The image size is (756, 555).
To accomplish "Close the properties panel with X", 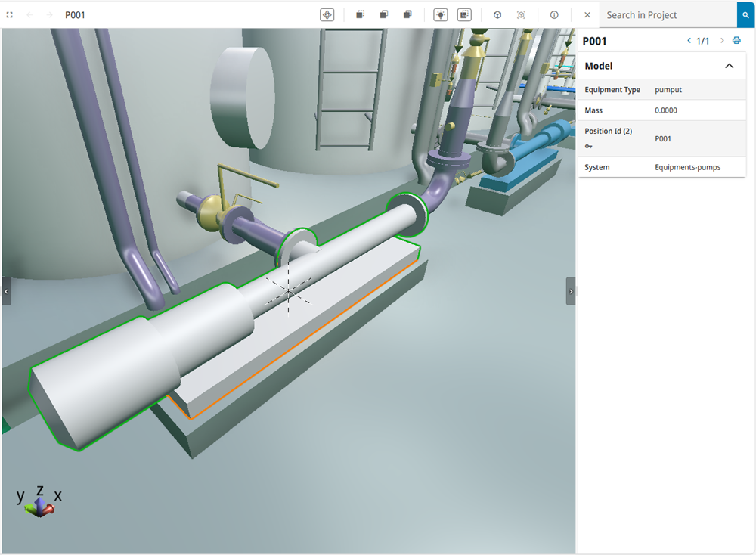I will pos(587,15).
